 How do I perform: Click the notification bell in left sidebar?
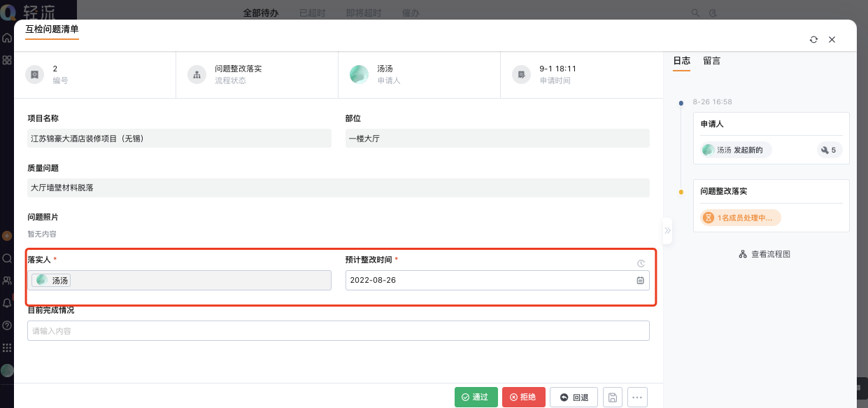pos(7,303)
